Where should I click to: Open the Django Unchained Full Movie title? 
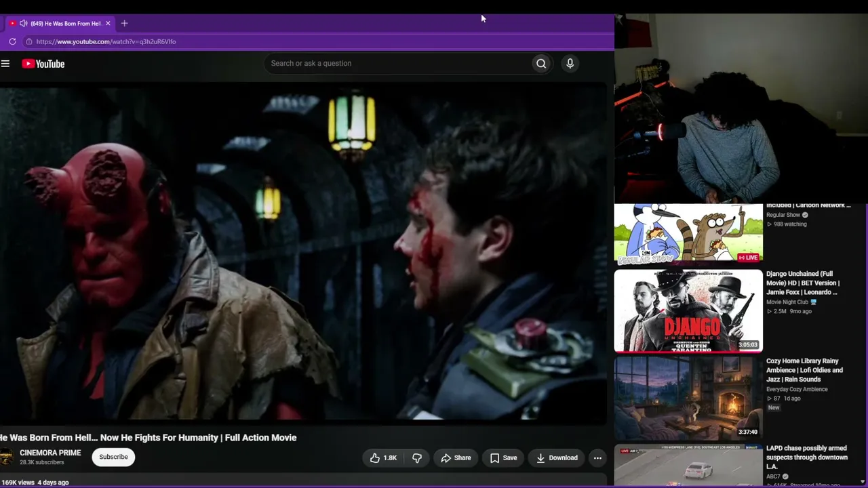(x=803, y=283)
